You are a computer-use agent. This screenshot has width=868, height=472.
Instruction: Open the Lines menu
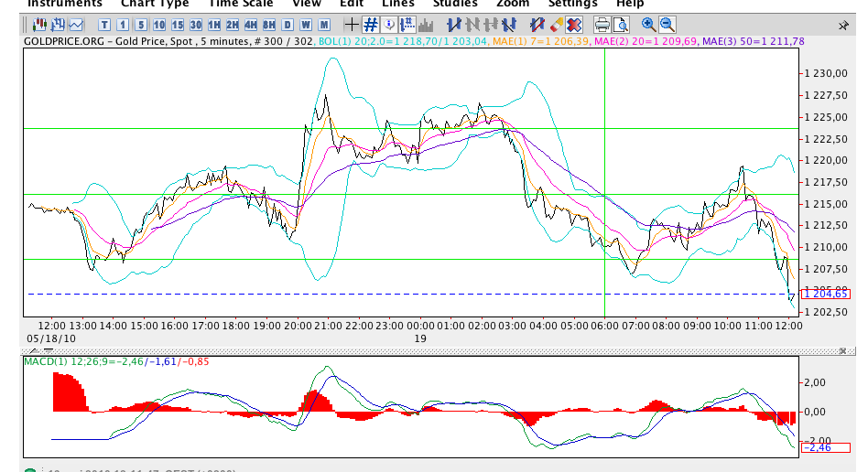(x=397, y=4)
